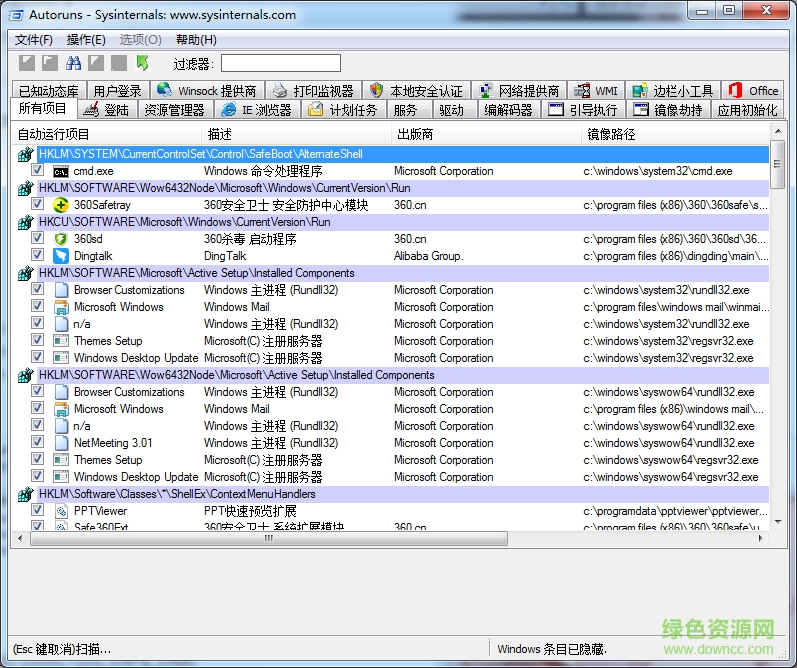Screen dimensions: 797x668
Task: Open the 镜像劫持 tab
Action: coord(668,109)
